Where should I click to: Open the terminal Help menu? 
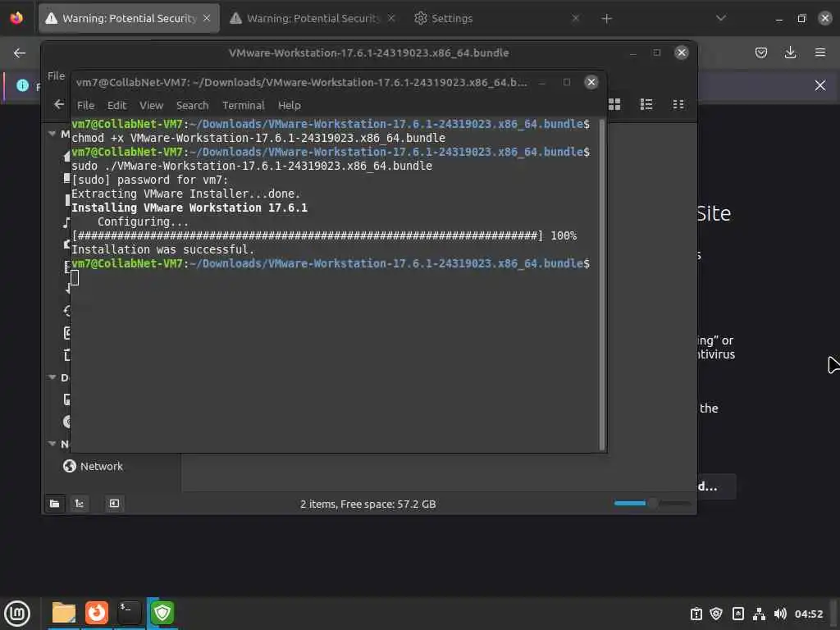(290, 106)
